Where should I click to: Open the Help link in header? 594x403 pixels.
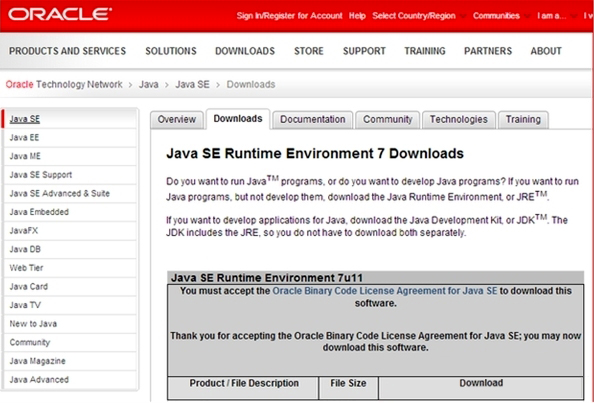pyautogui.click(x=357, y=16)
